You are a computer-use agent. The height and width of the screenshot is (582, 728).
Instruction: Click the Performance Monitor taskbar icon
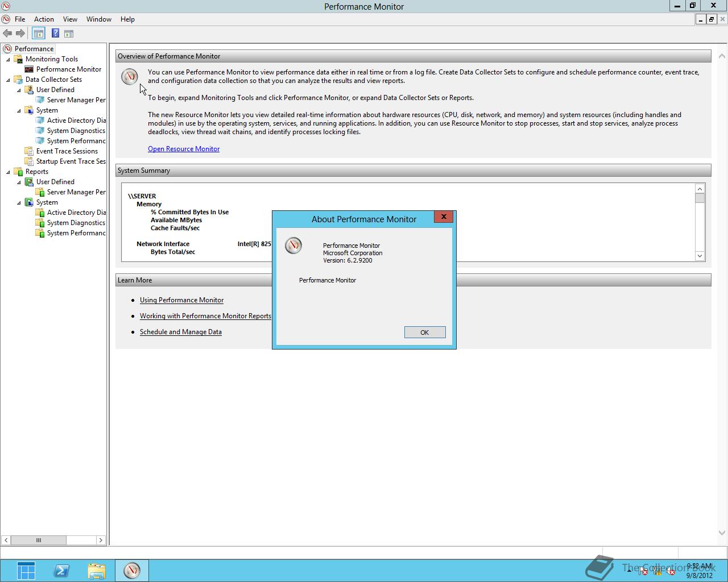click(x=132, y=571)
